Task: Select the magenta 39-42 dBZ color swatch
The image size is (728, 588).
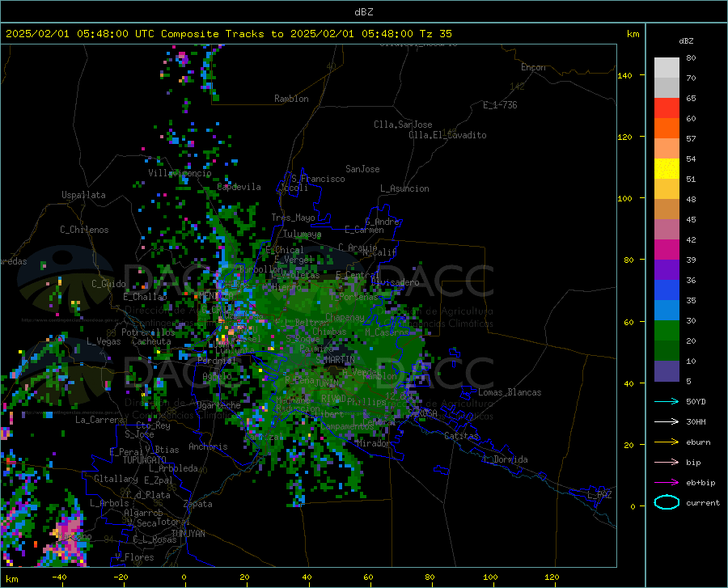Action: (x=667, y=250)
